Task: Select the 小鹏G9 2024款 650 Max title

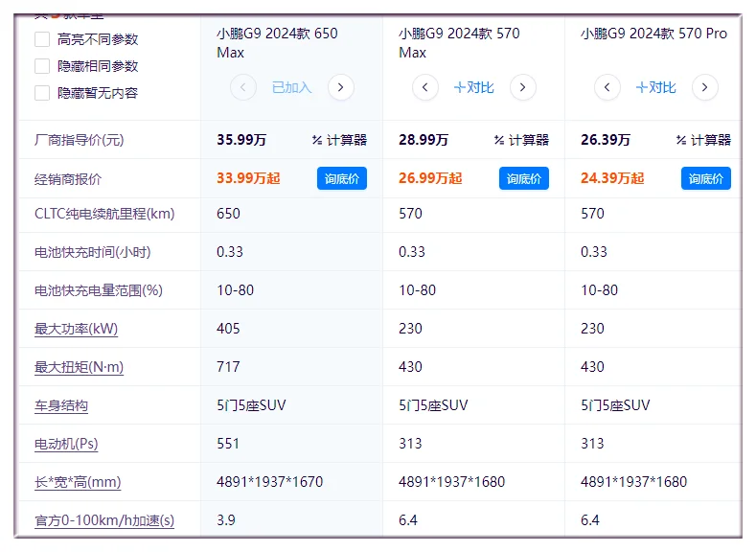Action: point(277,42)
